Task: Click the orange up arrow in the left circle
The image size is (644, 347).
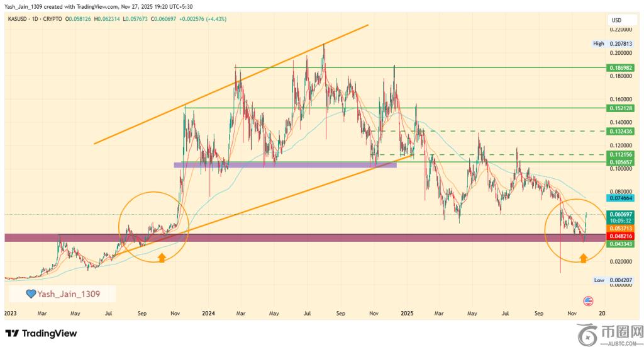Action: click(161, 257)
